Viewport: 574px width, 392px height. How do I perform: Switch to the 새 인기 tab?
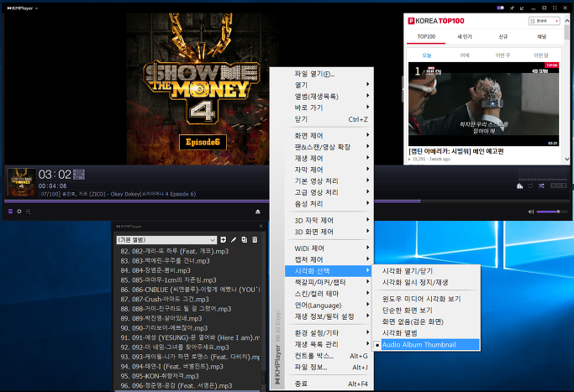click(465, 37)
